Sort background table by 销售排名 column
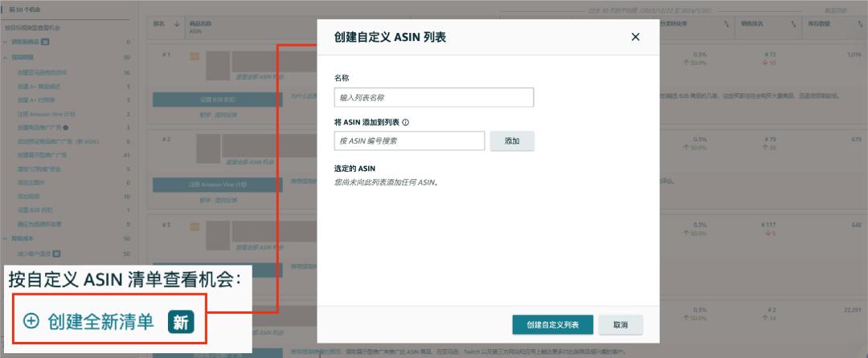The height and width of the screenshot is (358, 868). point(793,24)
